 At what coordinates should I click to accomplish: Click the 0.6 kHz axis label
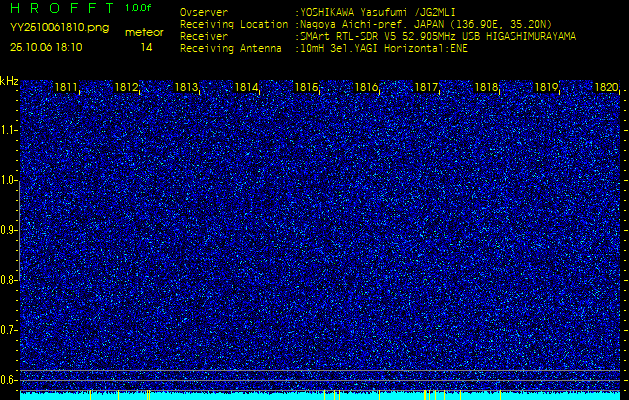coord(9,379)
